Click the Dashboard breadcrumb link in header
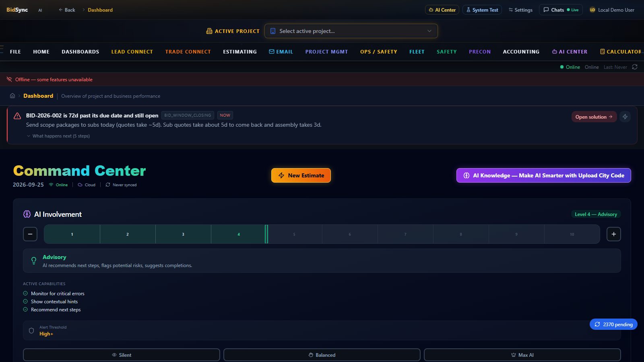 pyautogui.click(x=100, y=10)
